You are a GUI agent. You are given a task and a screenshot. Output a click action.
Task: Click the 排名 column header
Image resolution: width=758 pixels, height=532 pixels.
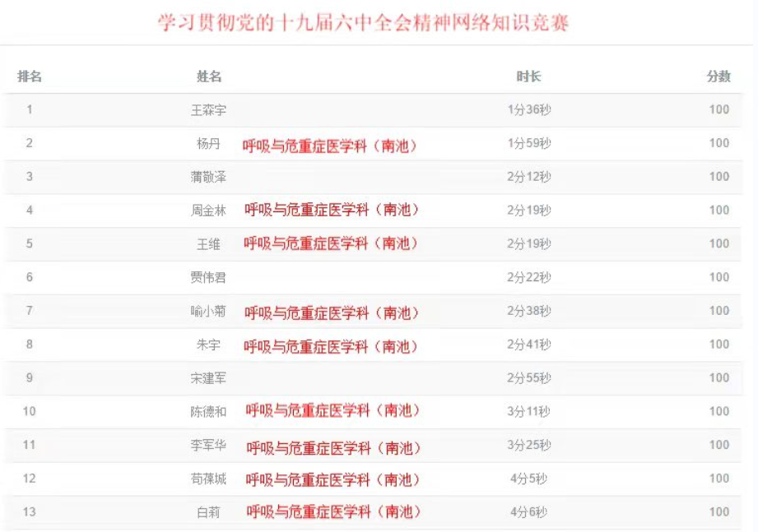pyautogui.click(x=30, y=76)
